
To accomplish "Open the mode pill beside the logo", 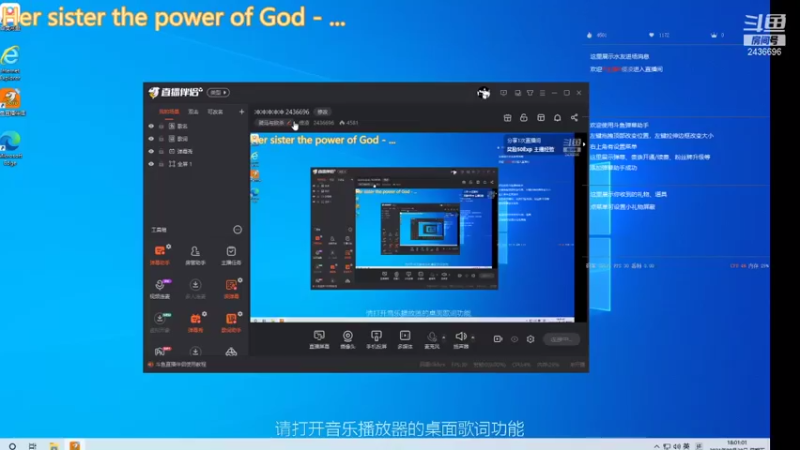I will [218, 92].
